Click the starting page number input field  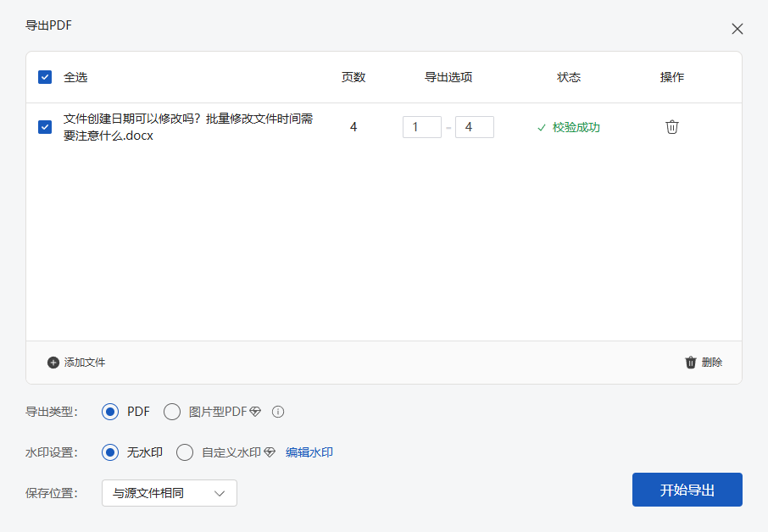coord(422,126)
